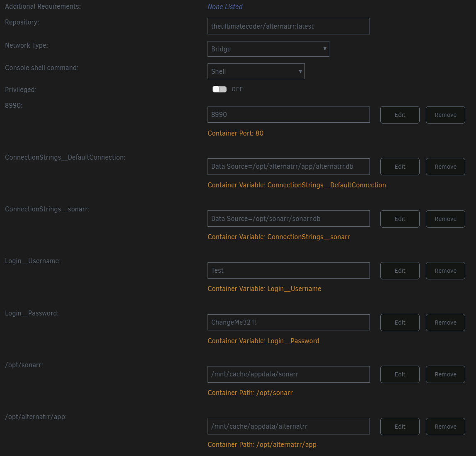Remove the /opt/sonarr path mapping

[x=445, y=374]
